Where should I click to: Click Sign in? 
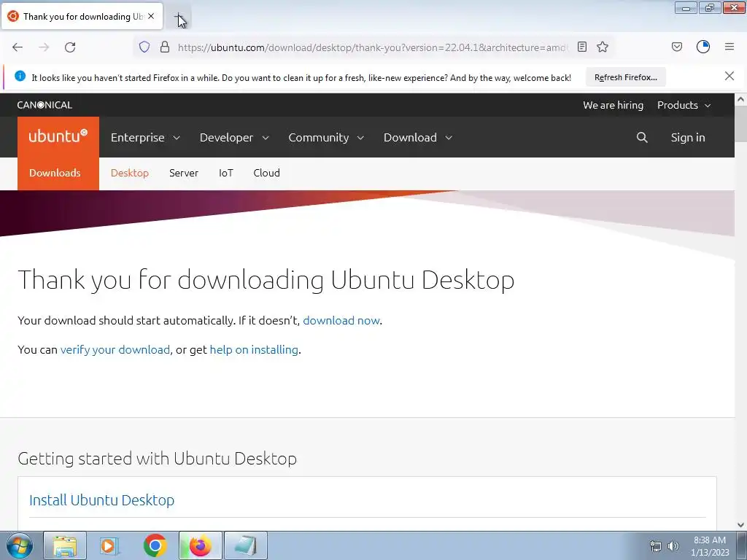click(688, 137)
